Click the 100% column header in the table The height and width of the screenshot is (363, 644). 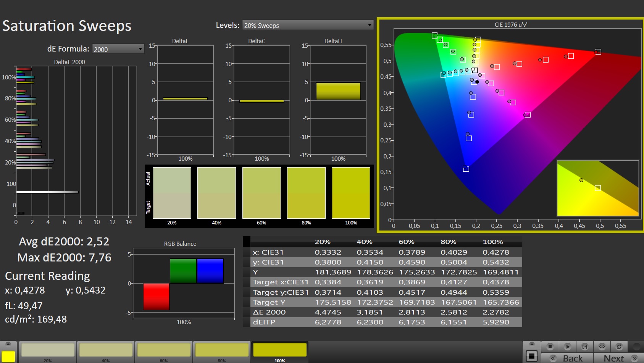pos(493,242)
